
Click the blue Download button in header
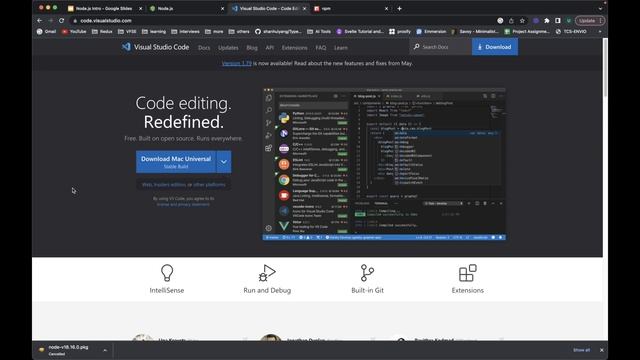coord(495,47)
